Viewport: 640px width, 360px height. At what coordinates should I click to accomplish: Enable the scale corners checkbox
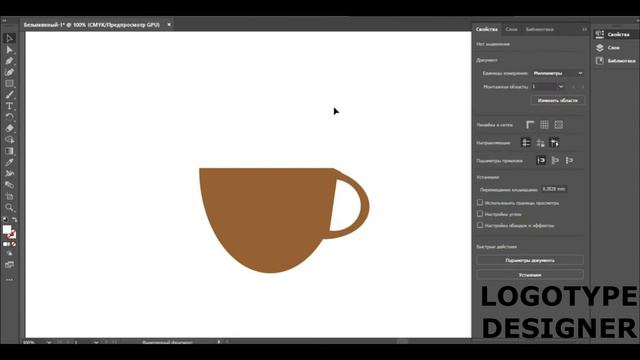tap(480, 213)
